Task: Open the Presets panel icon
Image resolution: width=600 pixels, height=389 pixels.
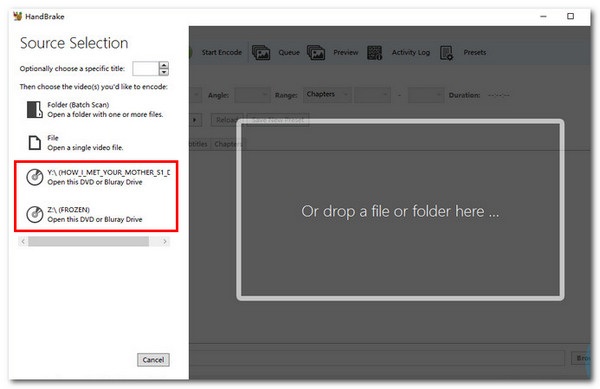Action: 446,52
